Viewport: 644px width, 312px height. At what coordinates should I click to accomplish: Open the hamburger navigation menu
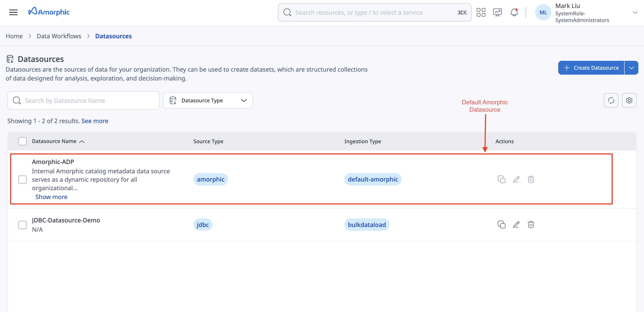(13, 12)
